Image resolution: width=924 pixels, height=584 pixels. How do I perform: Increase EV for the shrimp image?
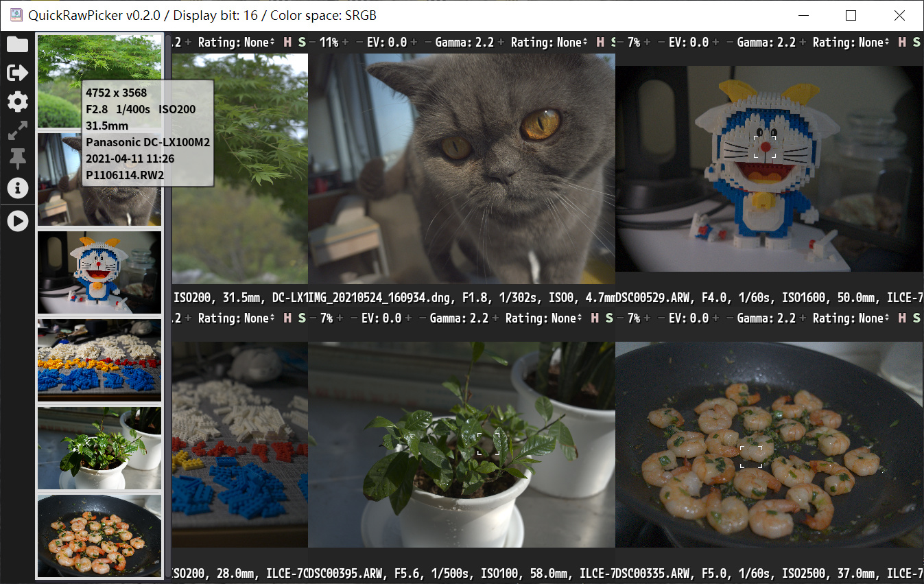715,318
